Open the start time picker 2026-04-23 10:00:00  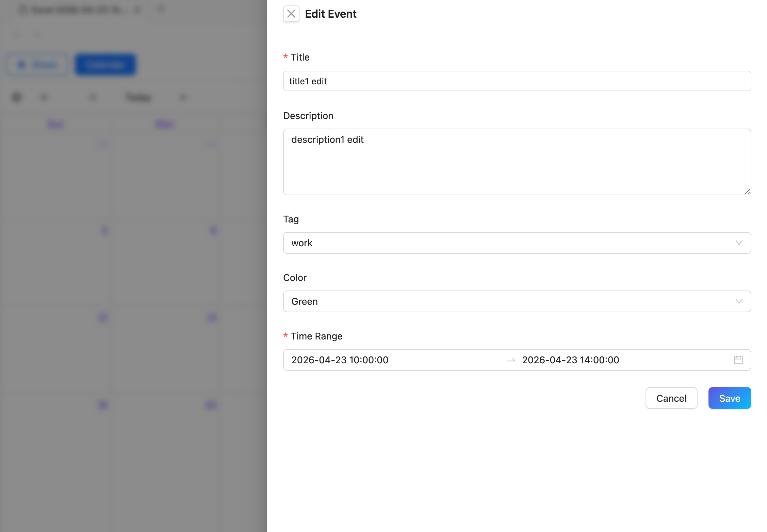340,360
